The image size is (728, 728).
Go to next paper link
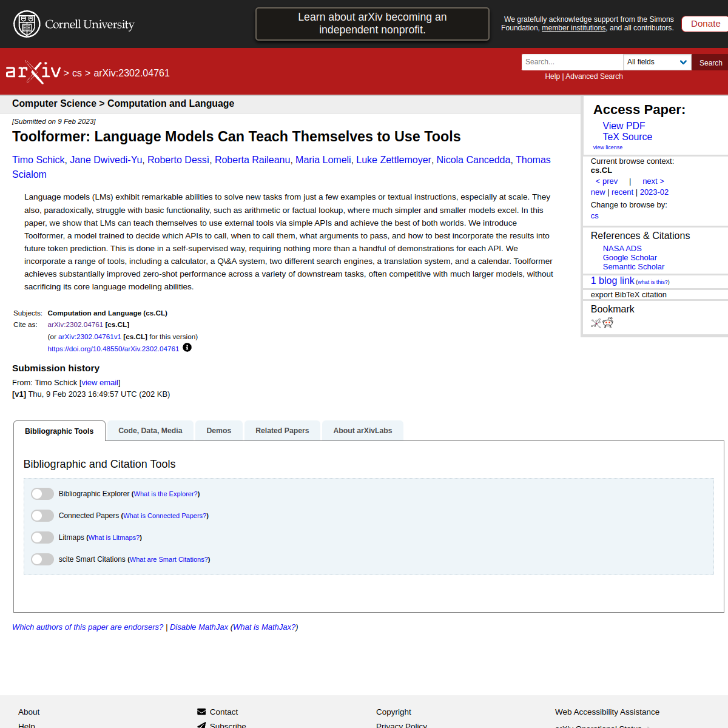653,181
